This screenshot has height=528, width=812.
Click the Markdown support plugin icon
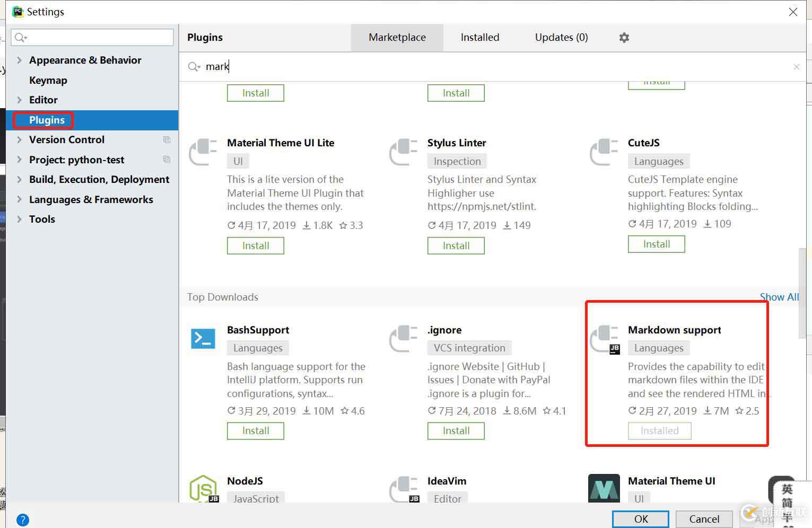click(605, 339)
